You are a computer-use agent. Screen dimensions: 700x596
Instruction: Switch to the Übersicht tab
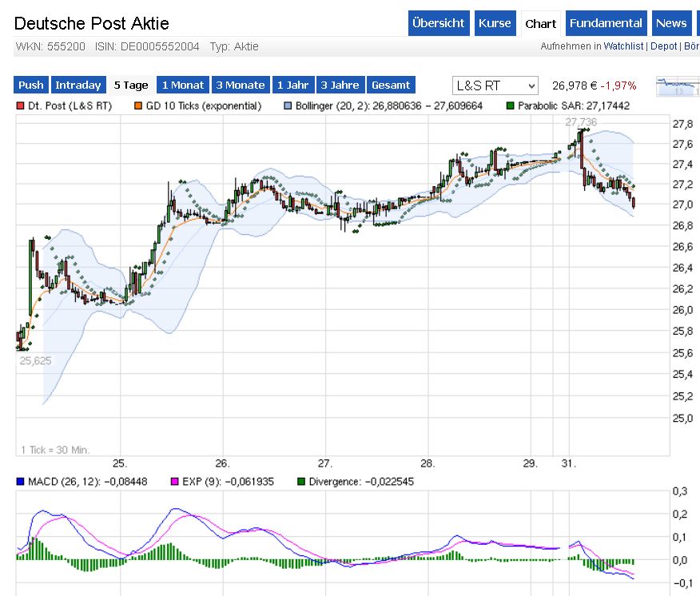click(438, 23)
